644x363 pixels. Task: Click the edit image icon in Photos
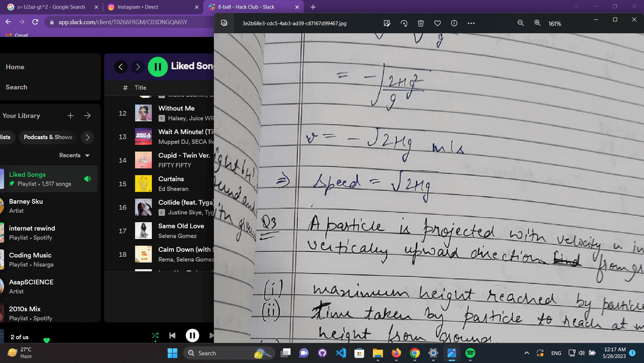point(387,23)
